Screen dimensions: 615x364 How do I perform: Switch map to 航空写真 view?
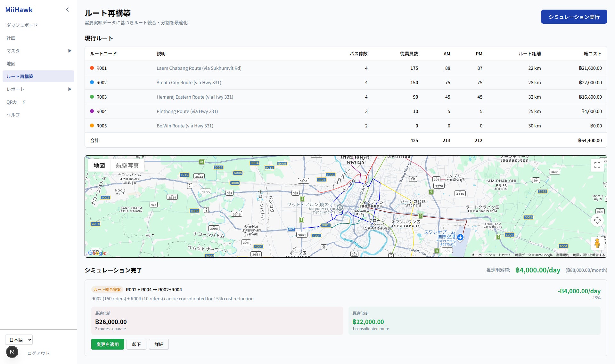pos(127,166)
